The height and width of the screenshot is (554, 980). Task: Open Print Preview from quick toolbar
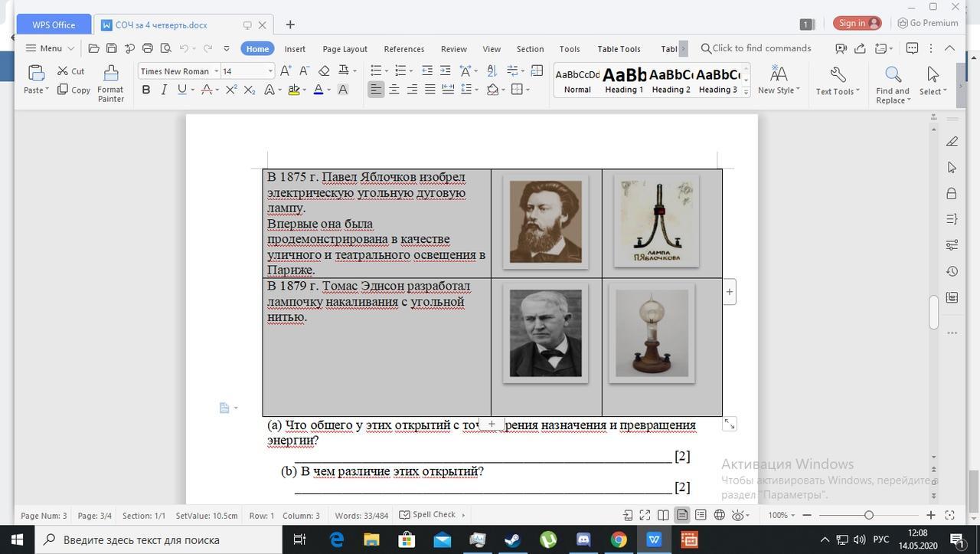[x=165, y=48]
